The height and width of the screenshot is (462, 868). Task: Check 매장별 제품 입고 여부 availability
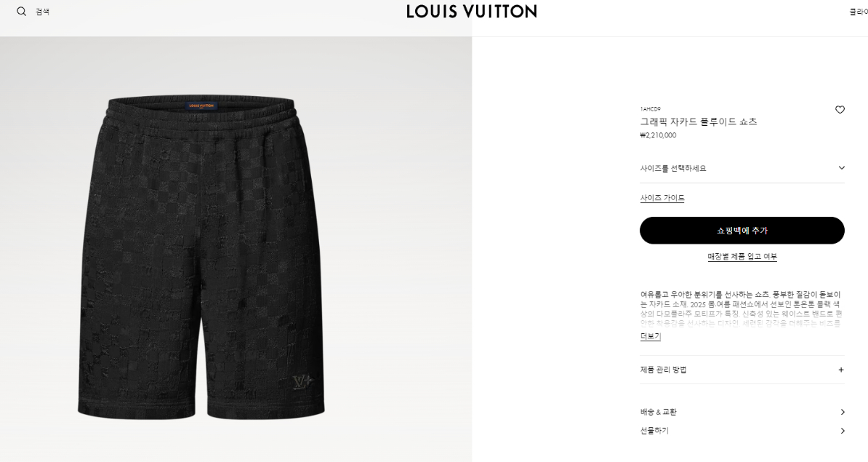pos(742,257)
